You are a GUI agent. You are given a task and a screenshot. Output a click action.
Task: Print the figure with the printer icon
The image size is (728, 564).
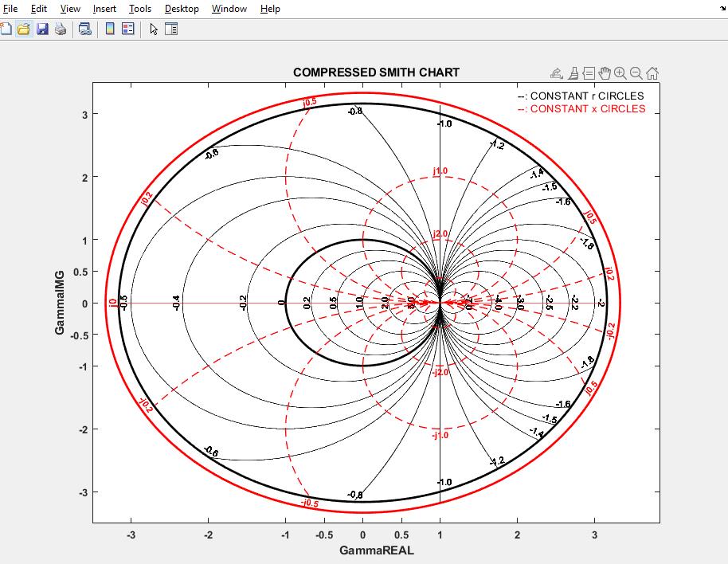coord(61,29)
